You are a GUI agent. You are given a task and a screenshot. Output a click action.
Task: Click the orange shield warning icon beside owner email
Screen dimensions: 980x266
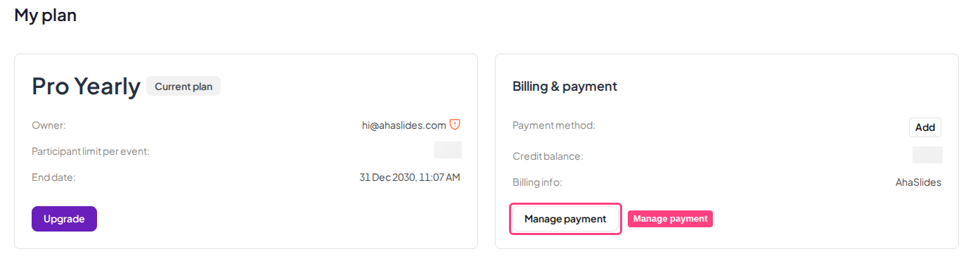455,125
